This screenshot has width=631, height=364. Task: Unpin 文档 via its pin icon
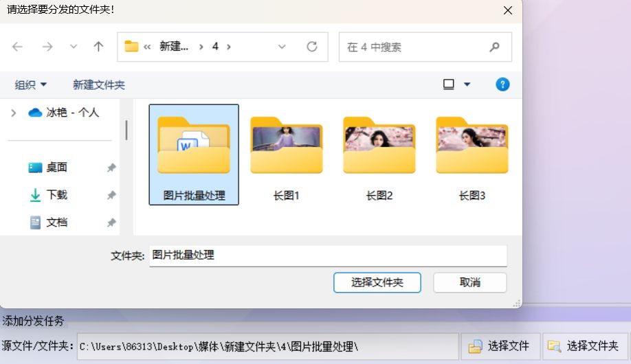(x=111, y=223)
